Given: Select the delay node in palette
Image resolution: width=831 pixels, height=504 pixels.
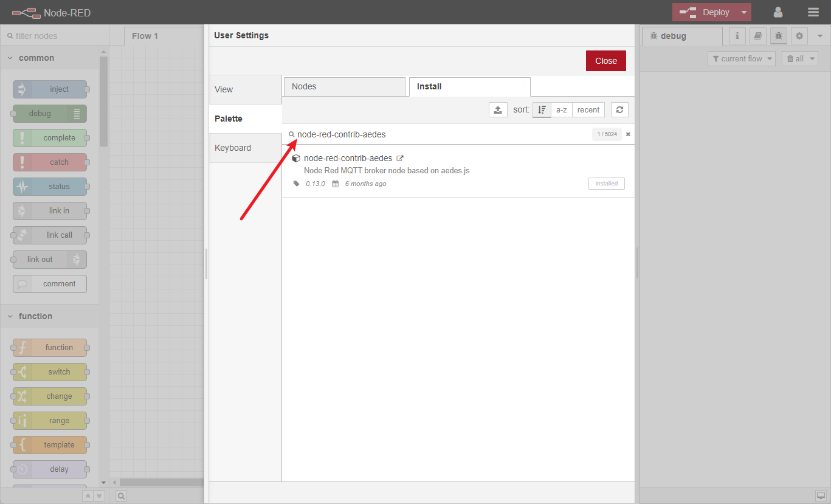Looking at the screenshot, I should (x=50, y=469).
